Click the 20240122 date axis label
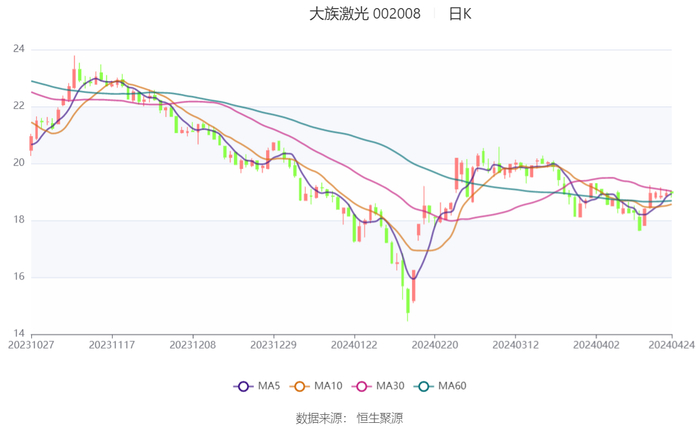700x426 pixels. coord(353,344)
